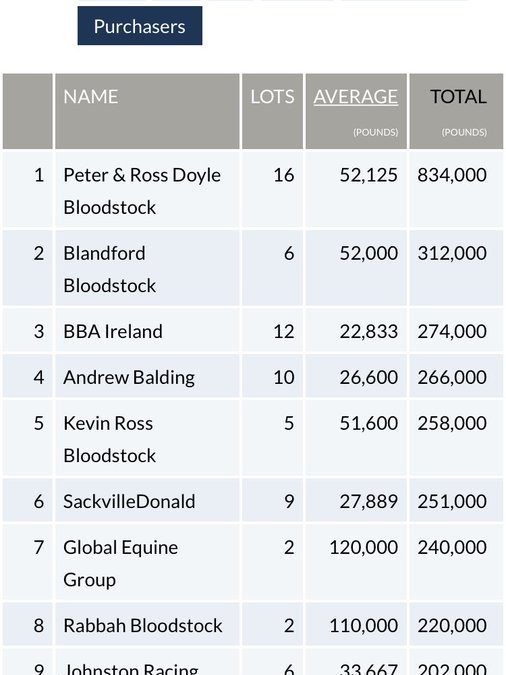Click the 312,000 total for Blandford
Screen dimensions: 506x675
(x=452, y=254)
